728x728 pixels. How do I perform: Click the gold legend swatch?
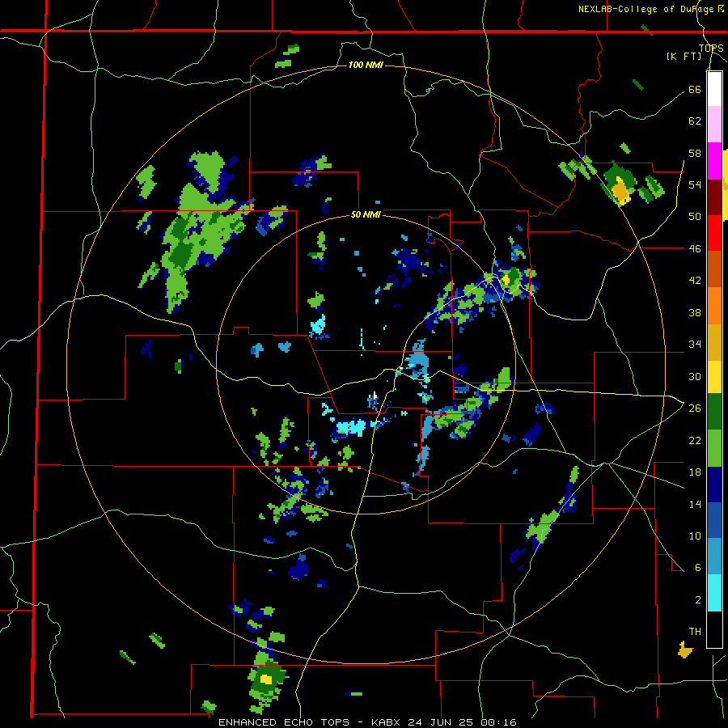click(x=714, y=342)
